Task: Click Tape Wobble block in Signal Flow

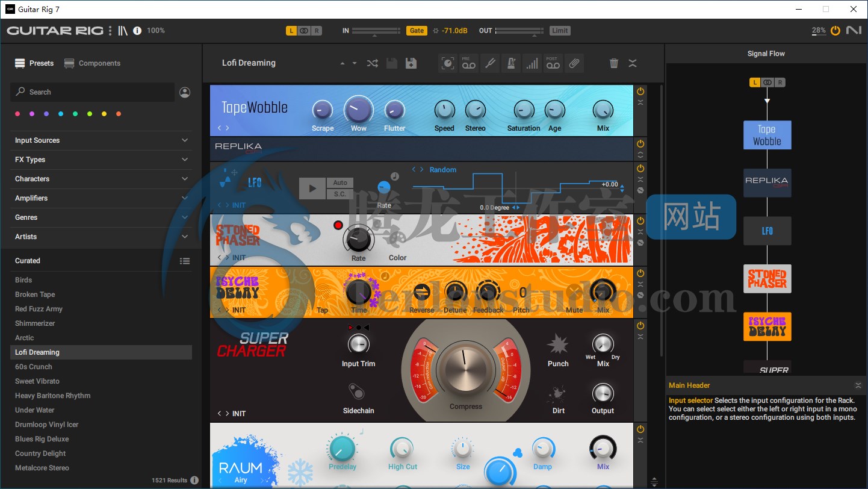Action: [x=767, y=135]
